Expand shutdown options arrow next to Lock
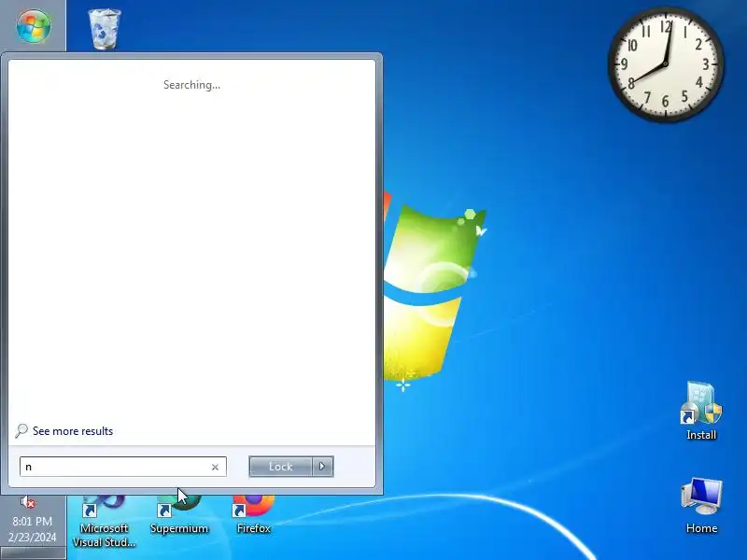This screenshot has height=560, width=747. tap(322, 467)
